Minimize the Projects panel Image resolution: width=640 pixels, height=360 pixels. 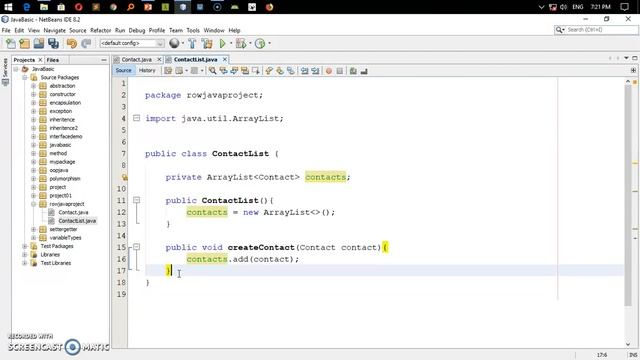tap(104, 60)
